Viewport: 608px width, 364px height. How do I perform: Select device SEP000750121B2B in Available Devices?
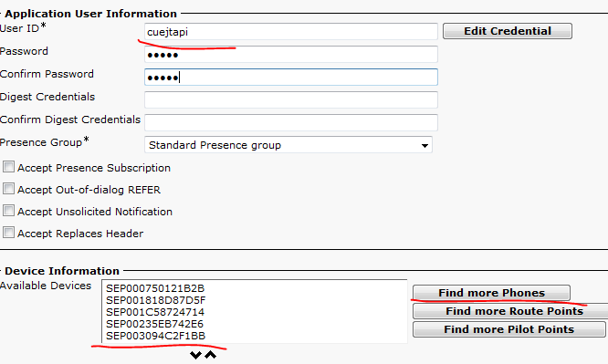[x=155, y=288]
